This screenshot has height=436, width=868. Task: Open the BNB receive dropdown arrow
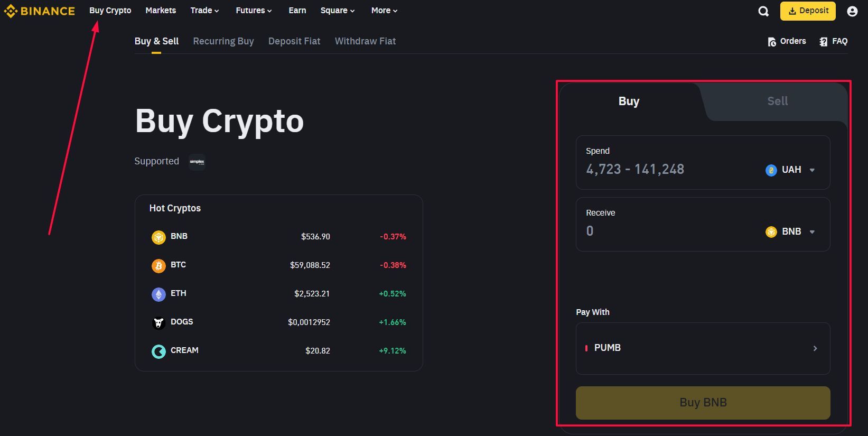point(812,232)
